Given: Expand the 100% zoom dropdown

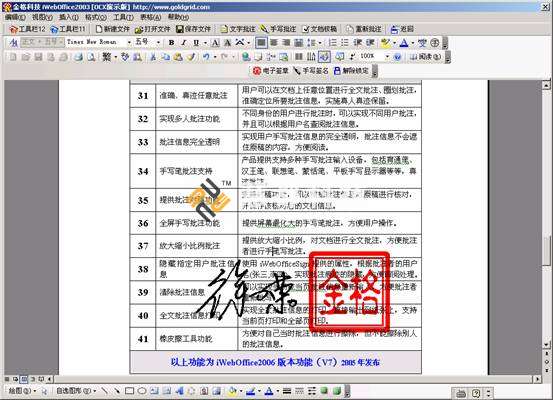Looking at the screenshot, I should coord(387,56).
